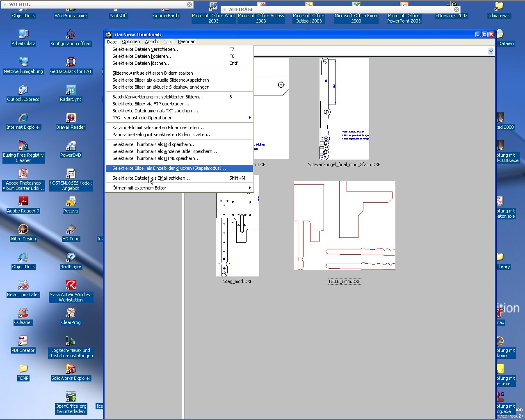Click the Beenden menu item
The image size is (525, 420).
(x=187, y=41)
